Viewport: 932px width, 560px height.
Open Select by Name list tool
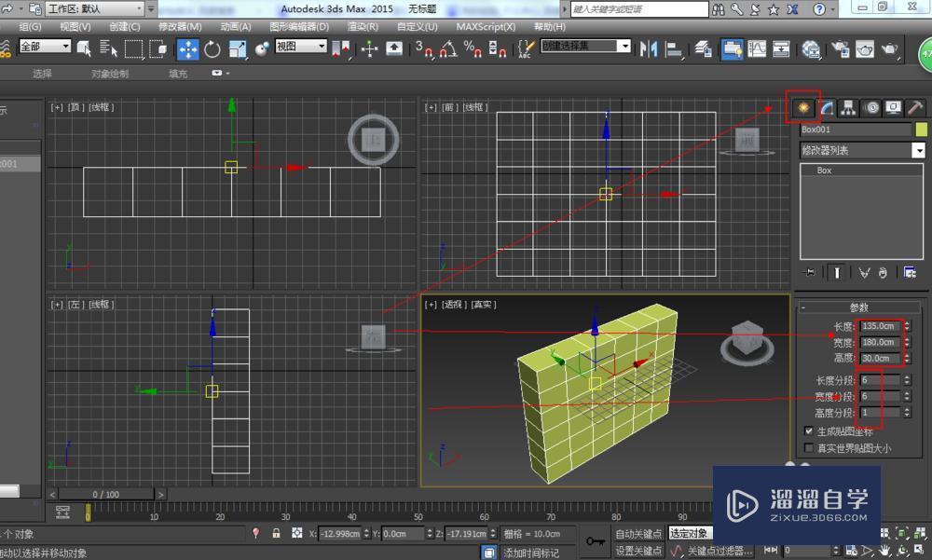coord(108,48)
